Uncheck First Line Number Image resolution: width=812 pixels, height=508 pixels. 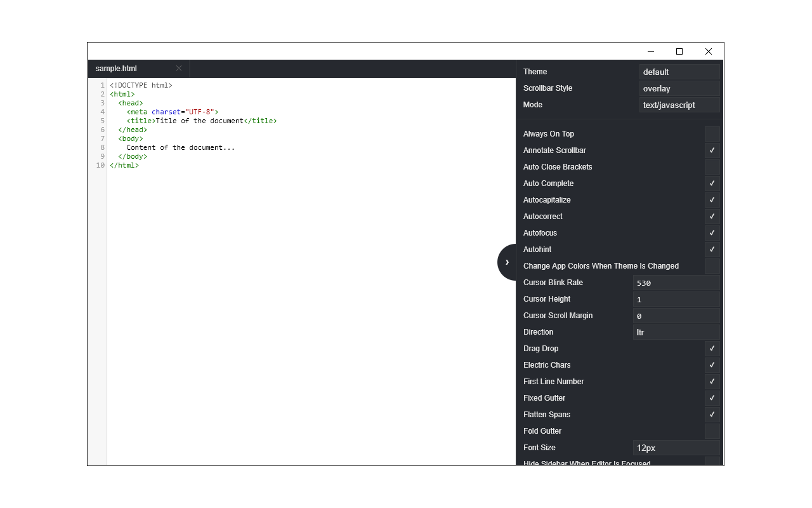[x=712, y=381]
